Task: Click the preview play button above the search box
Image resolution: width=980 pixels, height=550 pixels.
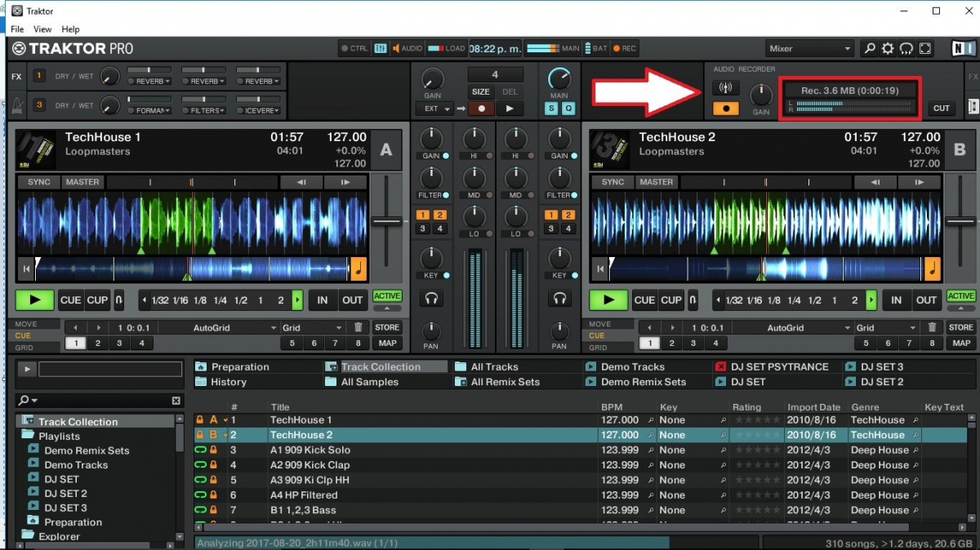Action: 26,370
